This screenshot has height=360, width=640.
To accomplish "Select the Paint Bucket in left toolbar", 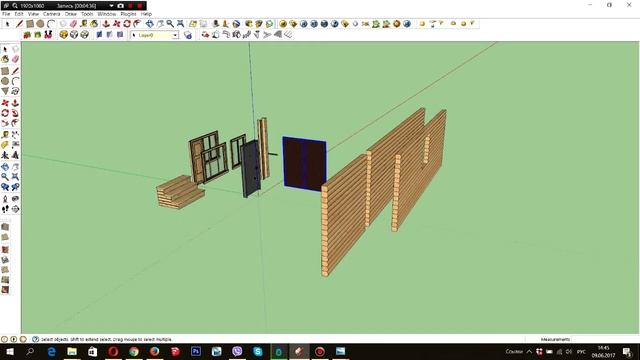I will 5,59.
